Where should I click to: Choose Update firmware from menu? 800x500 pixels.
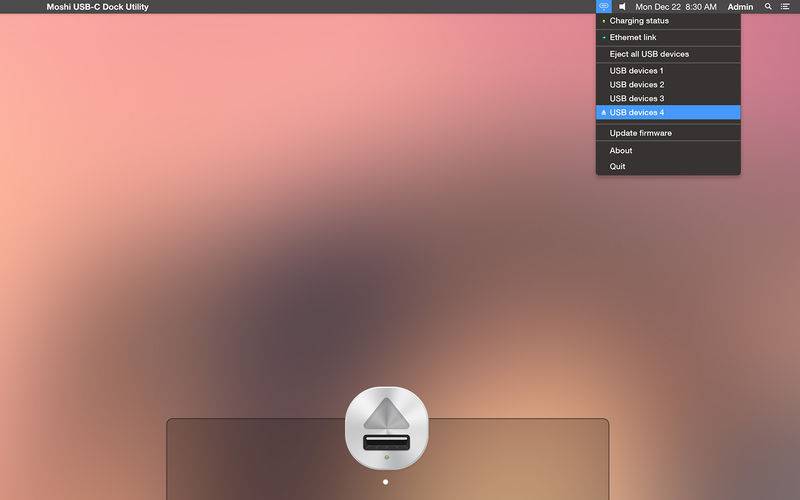(x=668, y=133)
